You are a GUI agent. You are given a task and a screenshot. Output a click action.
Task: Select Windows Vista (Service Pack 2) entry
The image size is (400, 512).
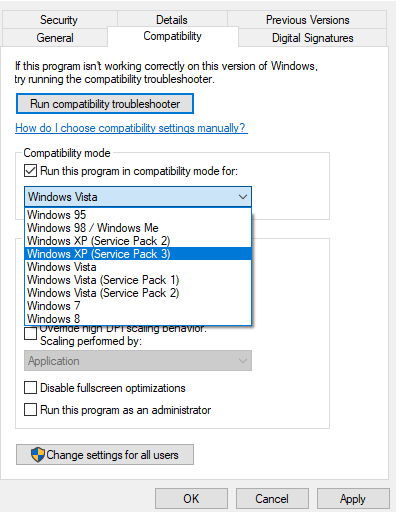(138, 293)
